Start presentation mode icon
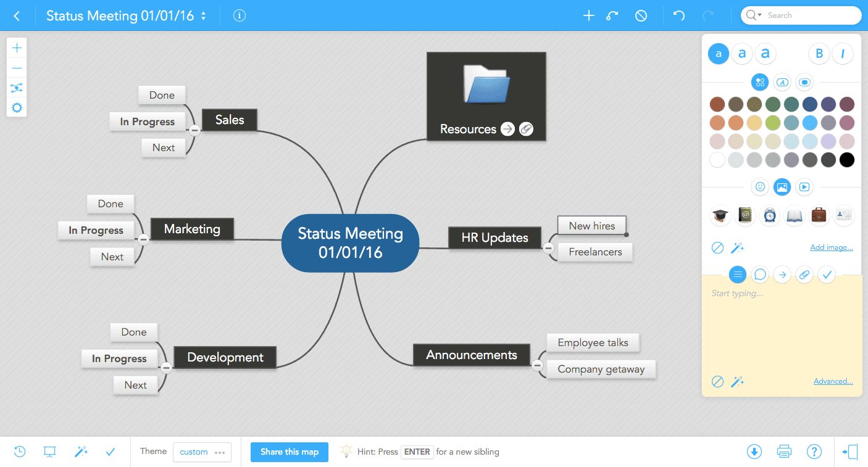The image size is (868, 467). [x=50, y=452]
